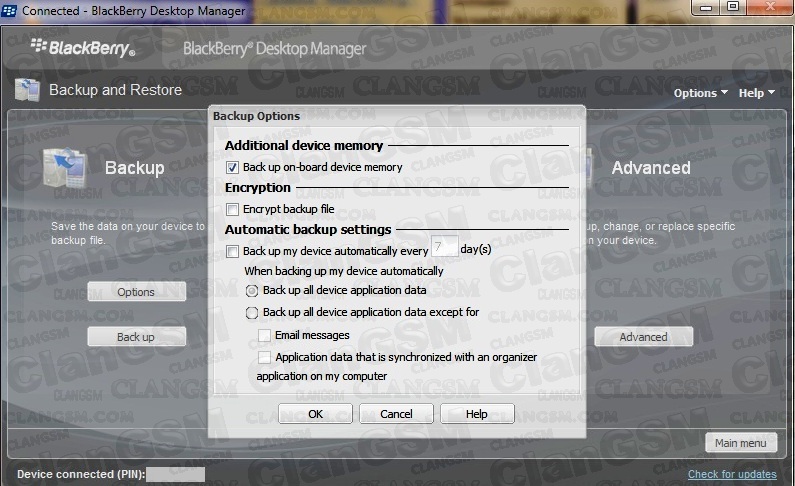Minimize the Desktop Manager window
The image size is (795, 486).
coord(706,7)
